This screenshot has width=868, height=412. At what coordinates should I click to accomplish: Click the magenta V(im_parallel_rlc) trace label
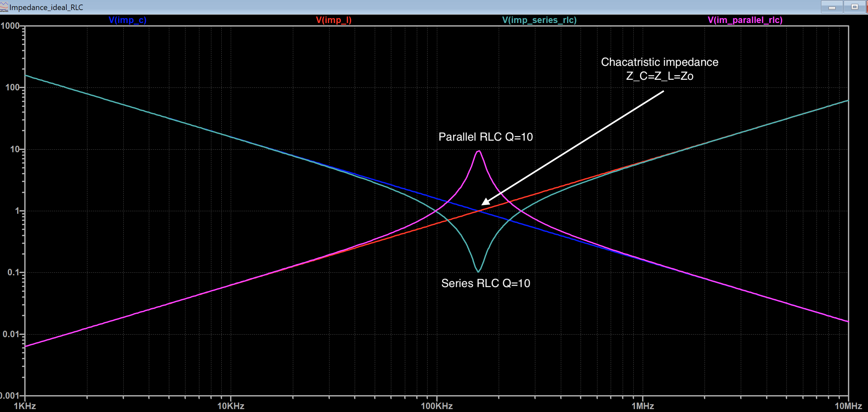[745, 20]
